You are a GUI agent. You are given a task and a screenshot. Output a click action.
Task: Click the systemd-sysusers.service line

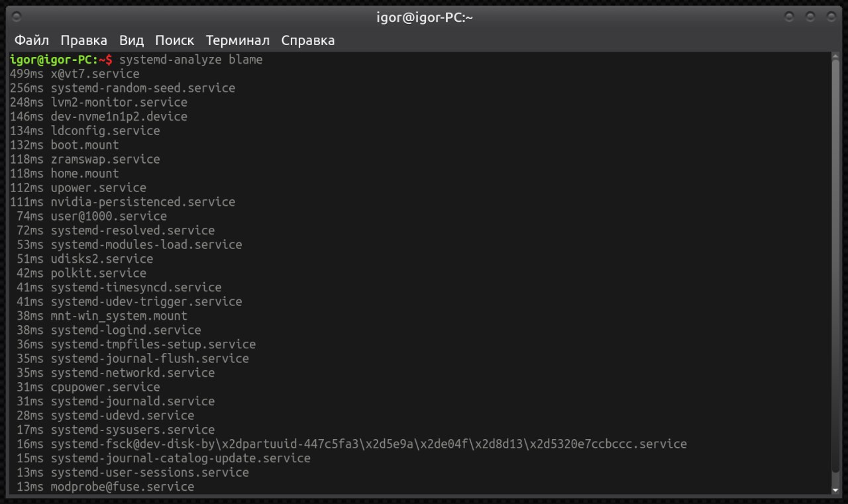point(116,430)
